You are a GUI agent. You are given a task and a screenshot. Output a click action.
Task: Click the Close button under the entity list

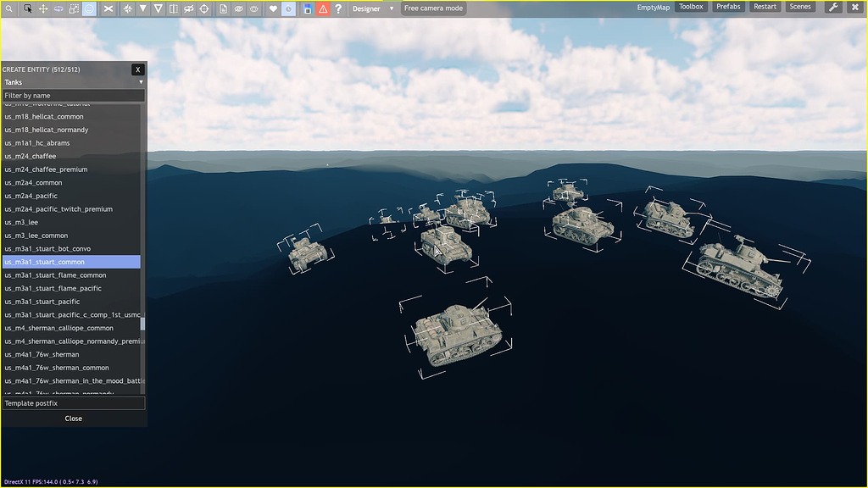tap(73, 418)
